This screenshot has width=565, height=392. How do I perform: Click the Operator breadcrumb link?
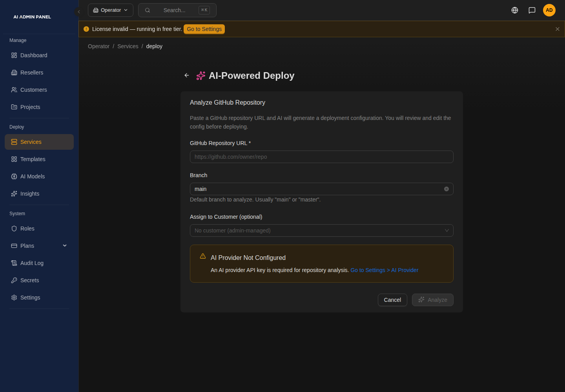[x=98, y=46]
